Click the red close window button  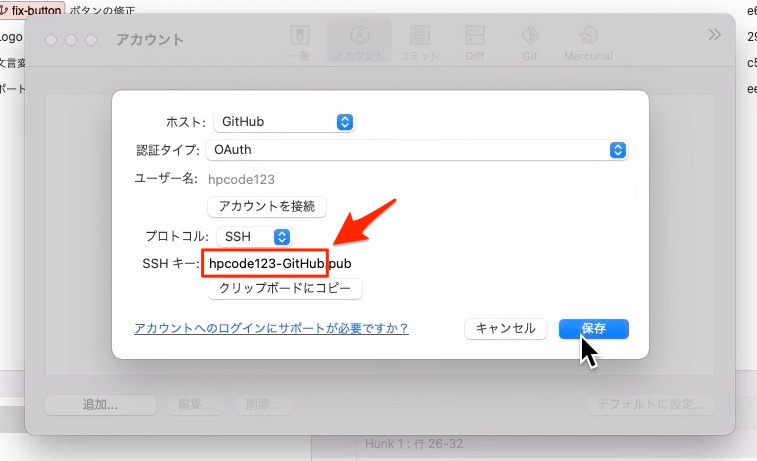[50, 39]
